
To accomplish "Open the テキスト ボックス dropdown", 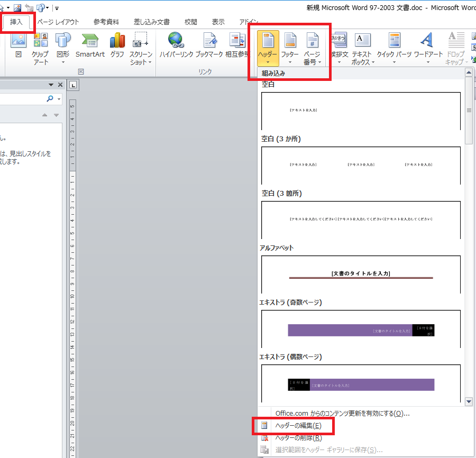I will [x=362, y=49].
